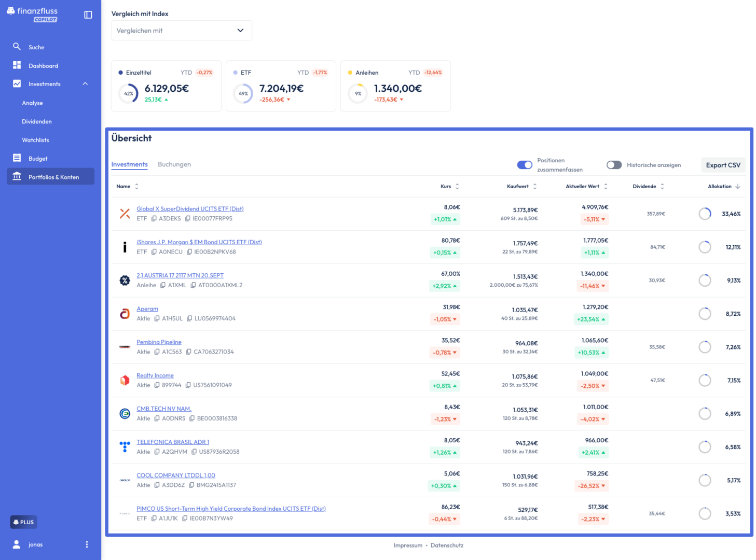Image resolution: width=756 pixels, height=560 pixels.
Task: Click the Suche magnifier icon
Action: pyautogui.click(x=17, y=47)
